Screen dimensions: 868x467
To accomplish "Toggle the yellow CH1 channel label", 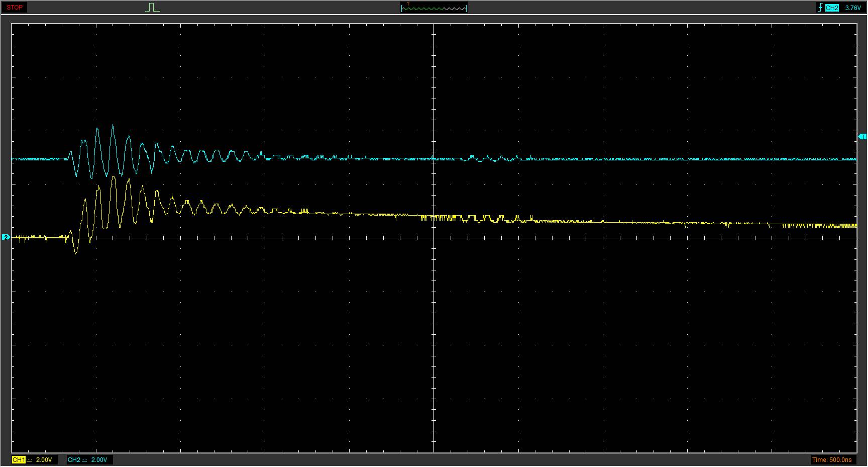I will pyautogui.click(x=18, y=460).
